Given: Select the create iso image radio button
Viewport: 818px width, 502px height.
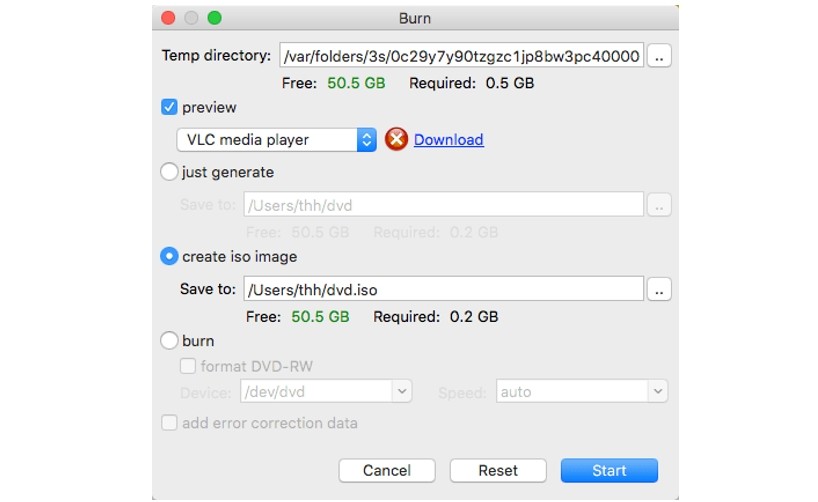Looking at the screenshot, I should click(169, 256).
